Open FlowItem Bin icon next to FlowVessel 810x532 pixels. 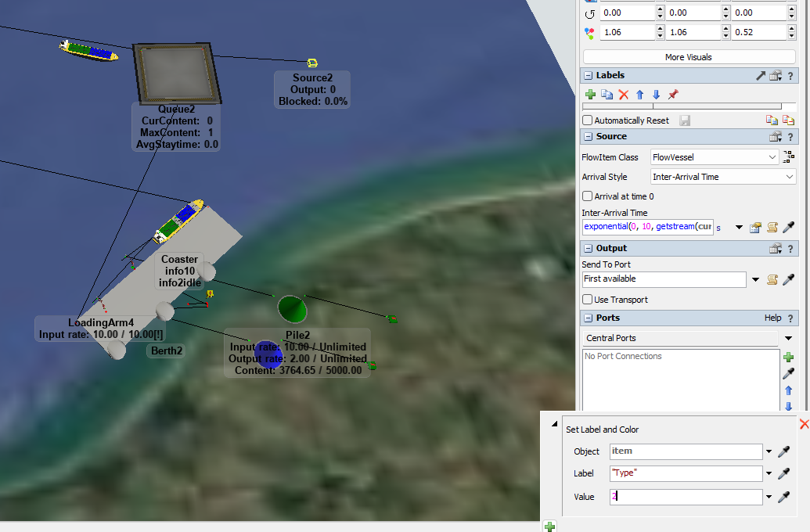(789, 157)
